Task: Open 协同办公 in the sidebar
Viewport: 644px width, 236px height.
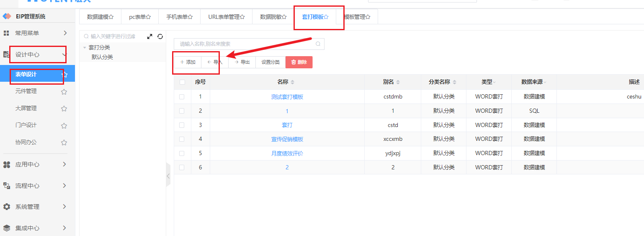Action: coord(26,142)
